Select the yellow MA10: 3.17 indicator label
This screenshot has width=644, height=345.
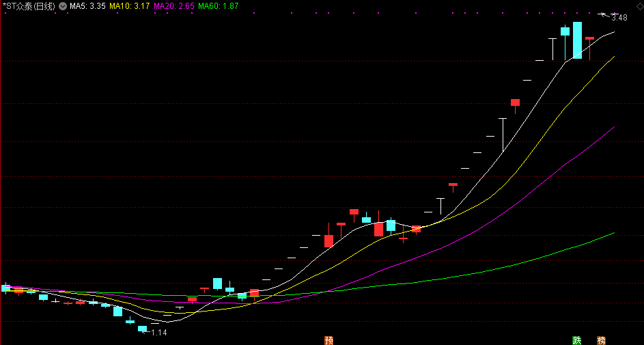click(x=130, y=6)
